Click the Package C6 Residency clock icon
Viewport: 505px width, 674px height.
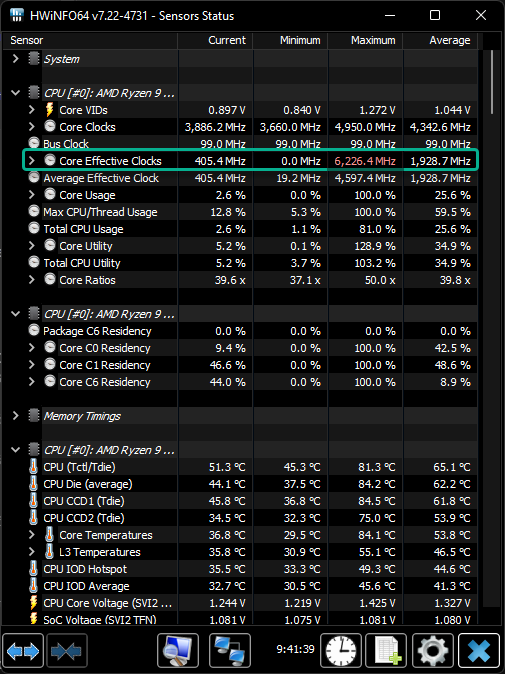click(x=34, y=330)
